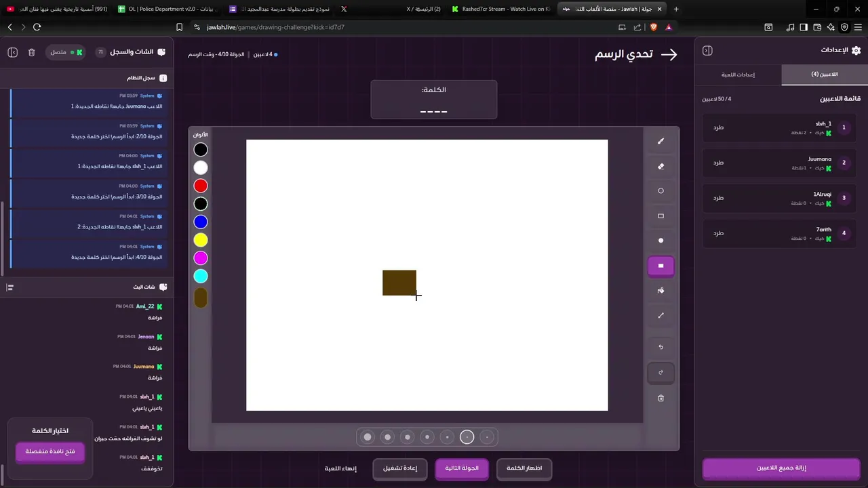The image size is (868, 488).
Task: Collapse the الإعدادات settings side panel
Action: pyautogui.click(x=707, y=51)
